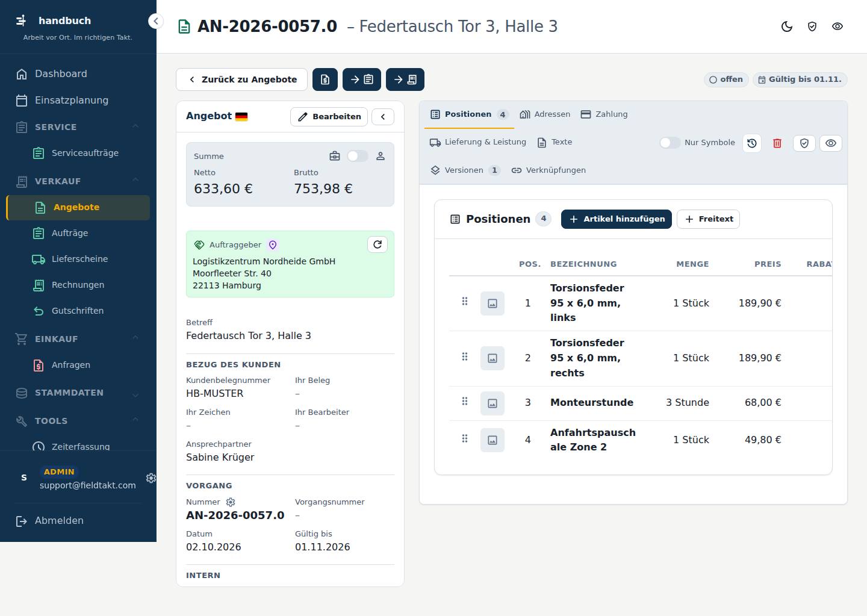Click the eye icon in page header
Image resolution: width=867 pixels, height=616 pixels.
click(837, 26)
